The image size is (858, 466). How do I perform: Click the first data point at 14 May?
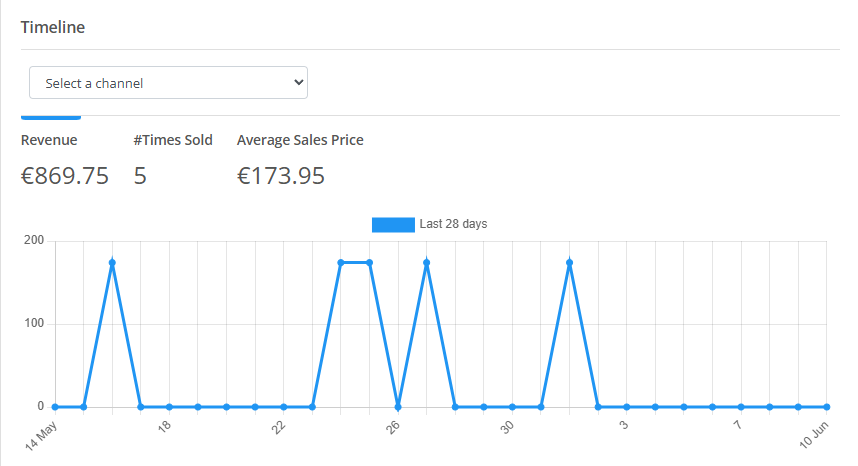(55, 407)
